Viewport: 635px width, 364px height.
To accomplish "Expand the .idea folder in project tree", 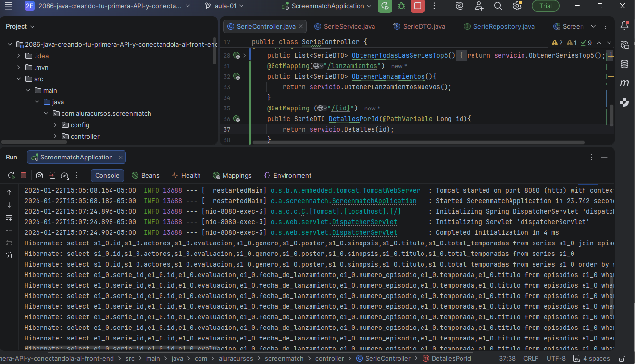I will pyautogui.click(x=19, y=56).
